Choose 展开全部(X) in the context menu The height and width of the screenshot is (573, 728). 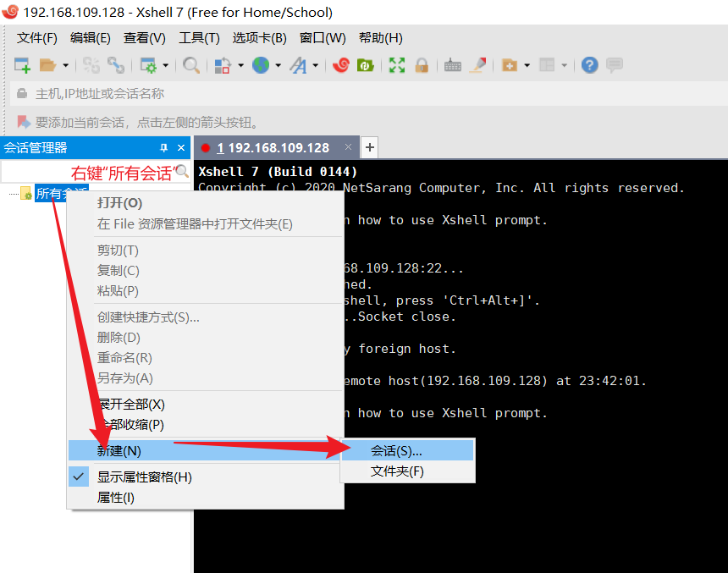[x=205, y=404]
